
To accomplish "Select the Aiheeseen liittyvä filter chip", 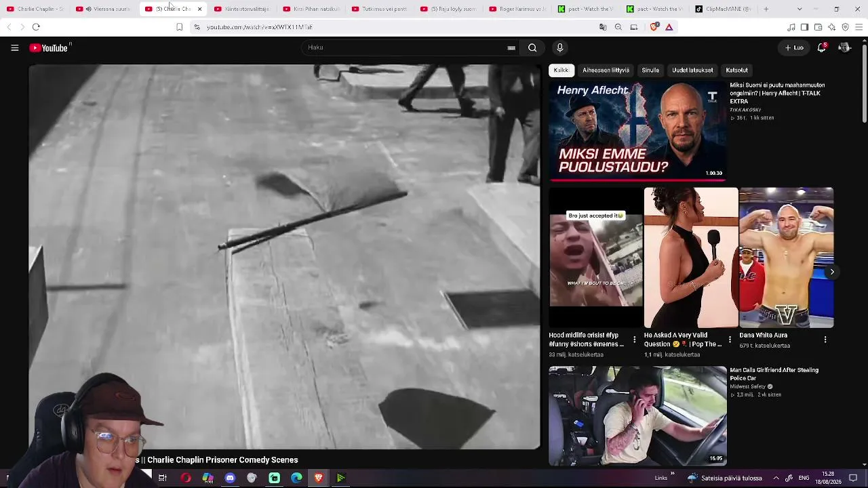I will (606, 70).
